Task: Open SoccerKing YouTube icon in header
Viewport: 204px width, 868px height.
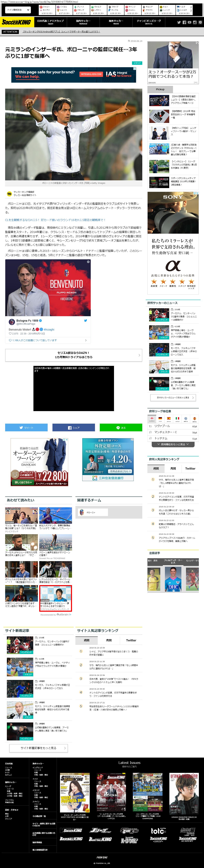Action: (x=189, y=23)
